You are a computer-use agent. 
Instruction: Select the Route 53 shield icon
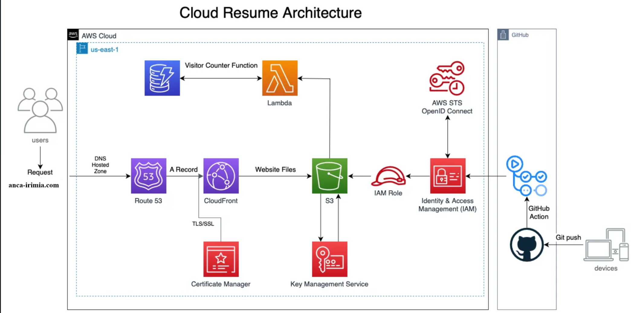149,176
